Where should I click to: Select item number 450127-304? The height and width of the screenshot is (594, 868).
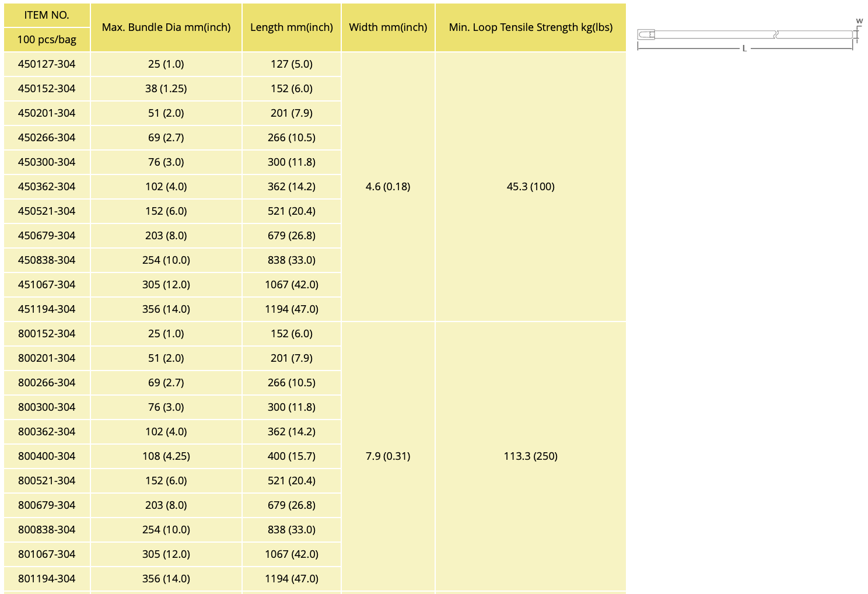coord(47,64)
